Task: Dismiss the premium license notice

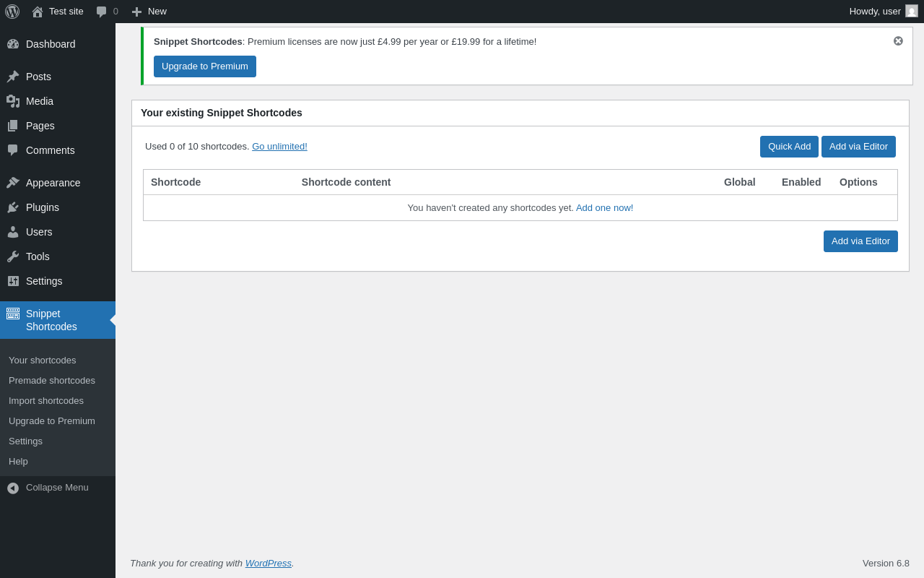Action: (x=898, y=41)
